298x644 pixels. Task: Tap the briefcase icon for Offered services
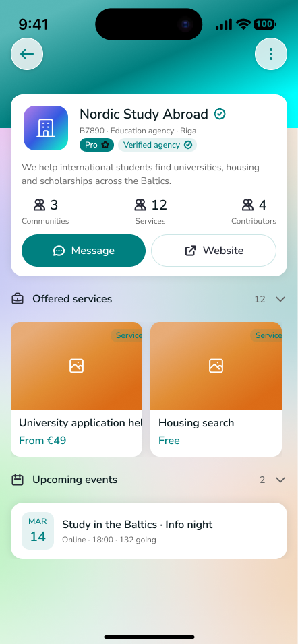coord(18,298)
